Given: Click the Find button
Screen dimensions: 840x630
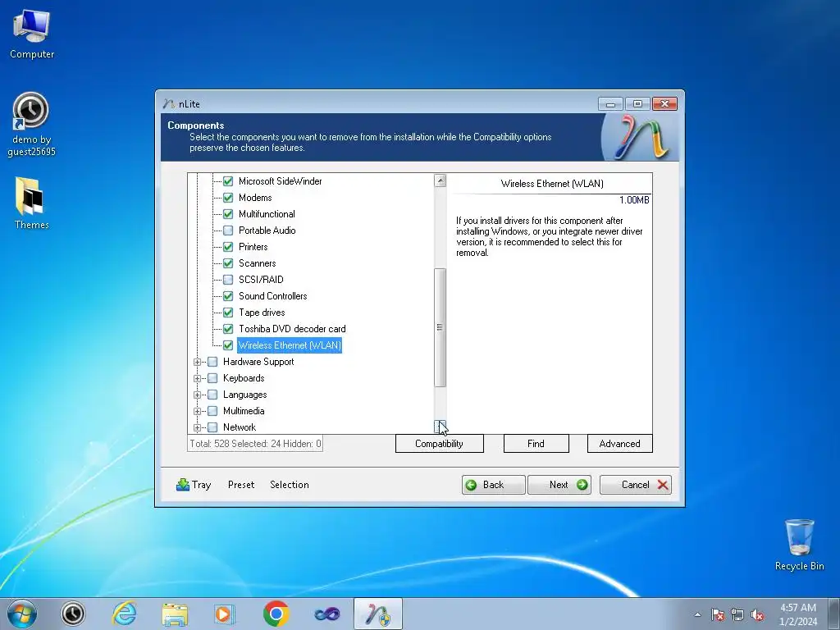Looking at the screenshot, I should (x=536, y=444).
